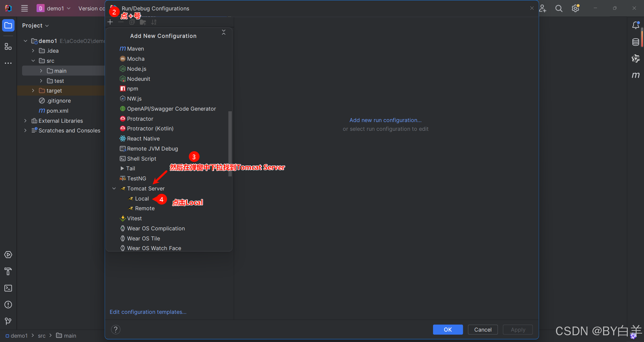Click the Cancel button
The height and width of the screenshot is (342, 644).
483,330
